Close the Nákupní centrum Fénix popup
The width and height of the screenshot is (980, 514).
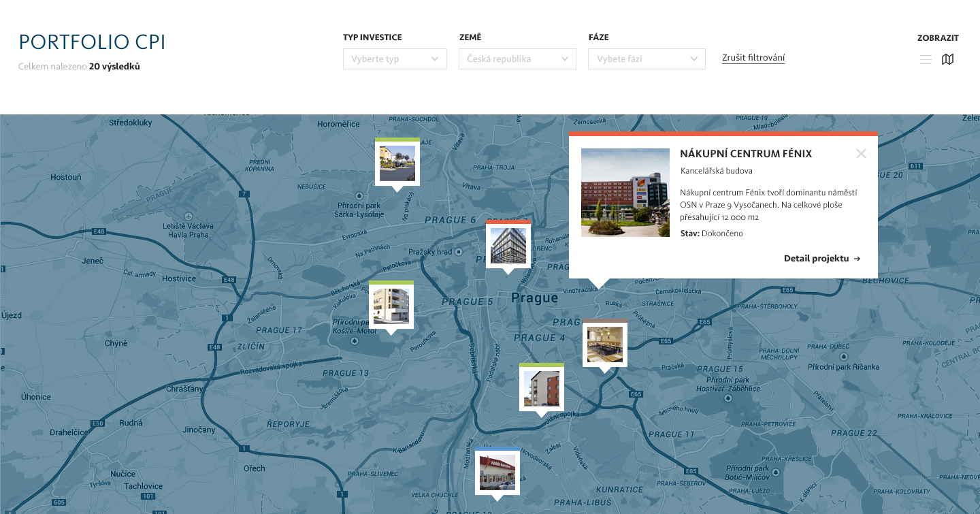(861, 154)
